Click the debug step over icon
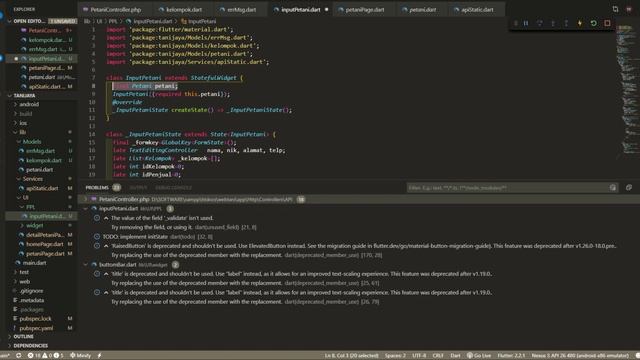The image size is (640, 360). [x=540, y=23]
